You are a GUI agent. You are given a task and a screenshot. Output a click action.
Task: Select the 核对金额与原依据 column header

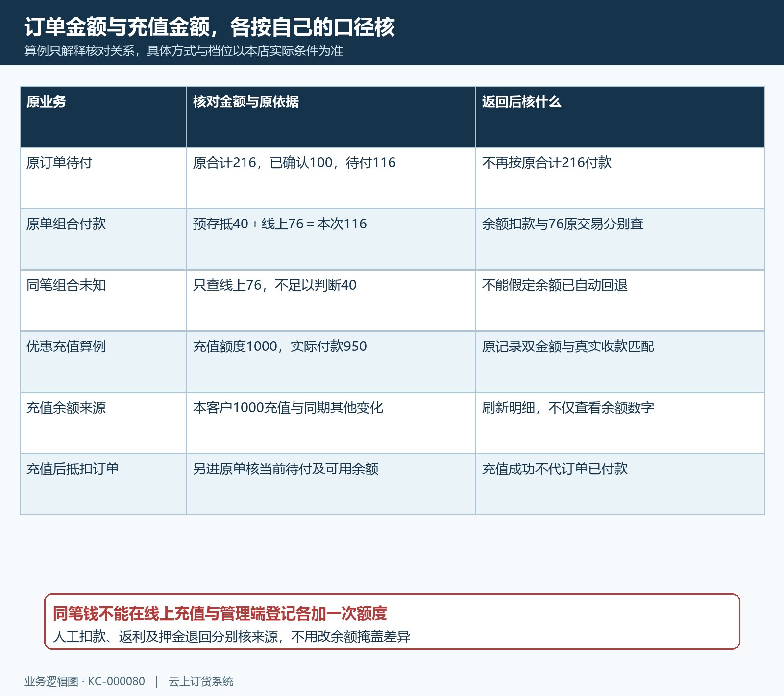point(331,117)
